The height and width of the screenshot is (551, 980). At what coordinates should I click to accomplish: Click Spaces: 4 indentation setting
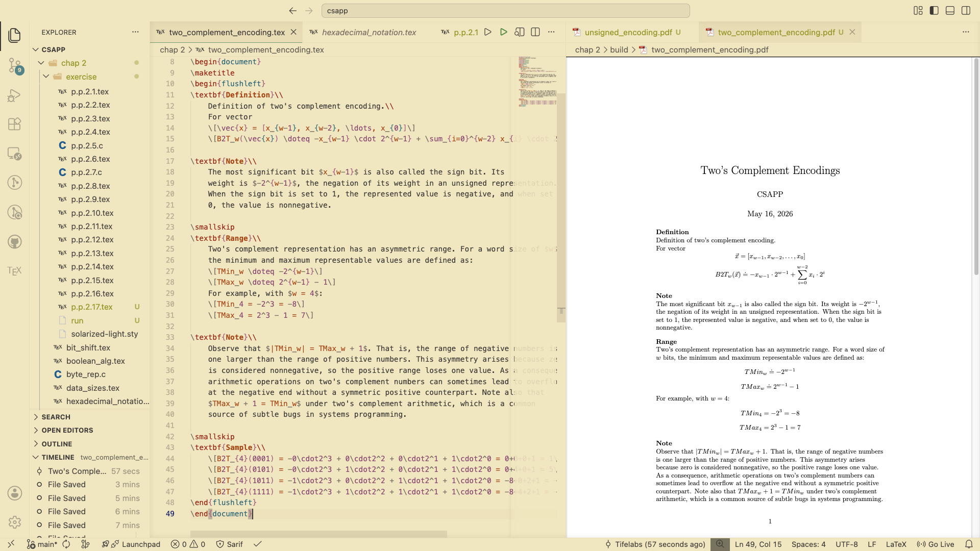pos(808,544)
